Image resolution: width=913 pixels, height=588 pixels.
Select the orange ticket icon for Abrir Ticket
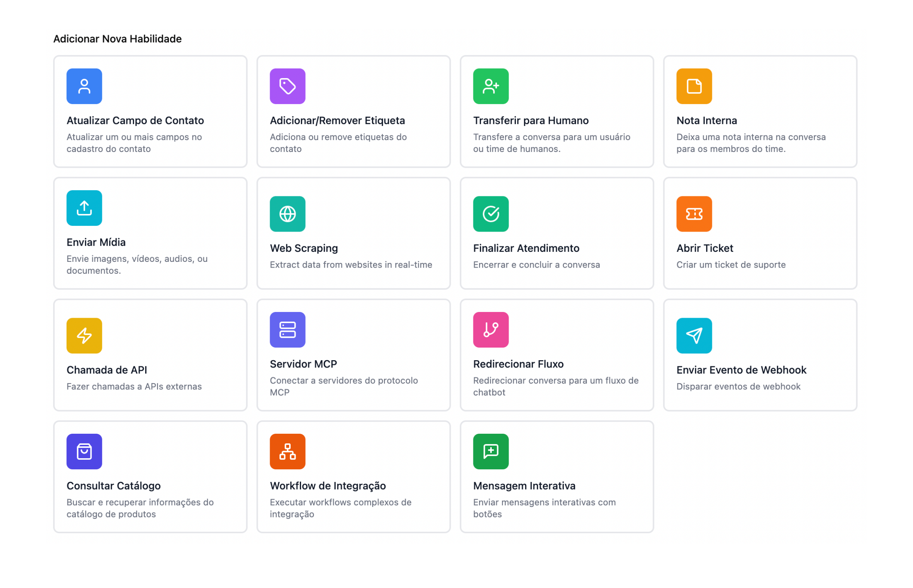[x=694, y=214]
